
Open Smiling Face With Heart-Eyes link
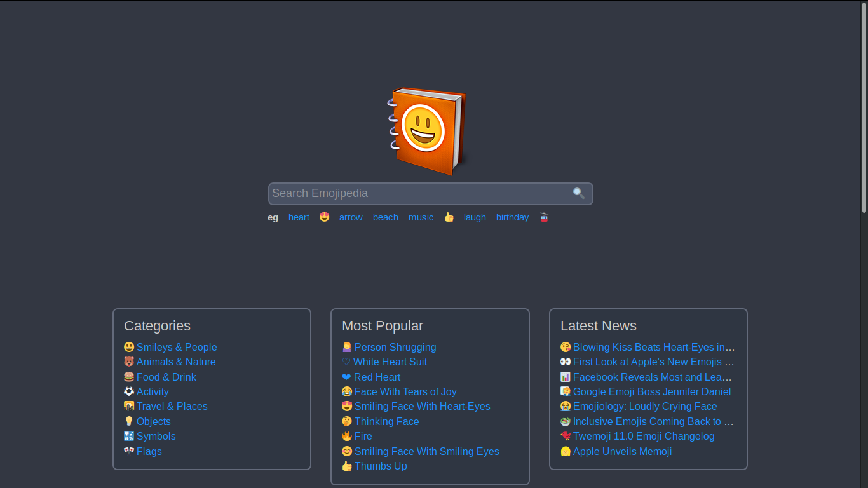(423, 406)
